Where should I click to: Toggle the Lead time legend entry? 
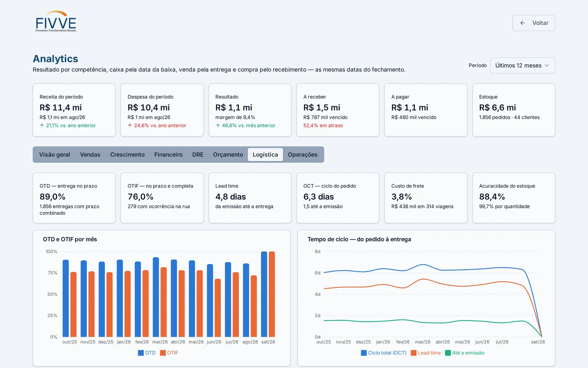[426, 353]
